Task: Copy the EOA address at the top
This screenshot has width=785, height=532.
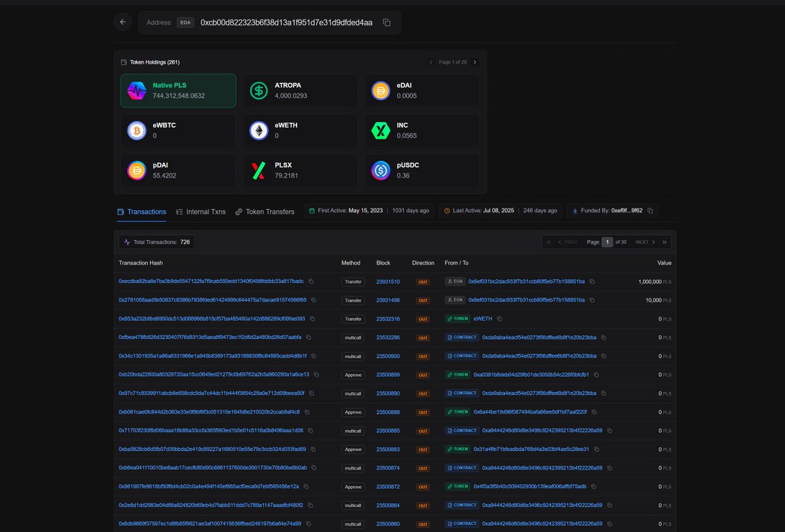Action: tap(387, 22)
